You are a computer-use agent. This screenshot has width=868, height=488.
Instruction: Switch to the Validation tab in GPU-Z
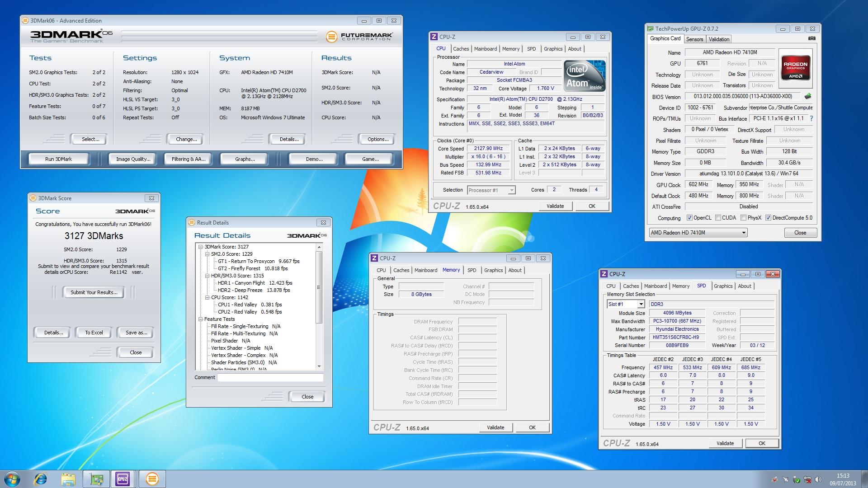719,39
